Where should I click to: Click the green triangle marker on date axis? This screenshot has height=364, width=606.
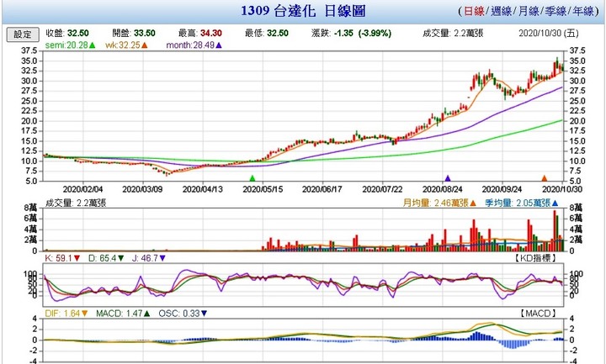click(252, 178)
